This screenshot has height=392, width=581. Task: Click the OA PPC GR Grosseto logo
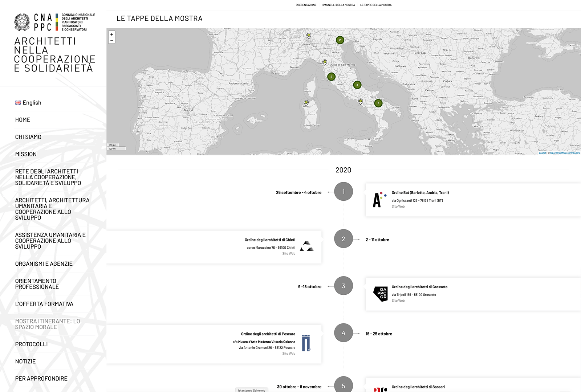[381, 294]
